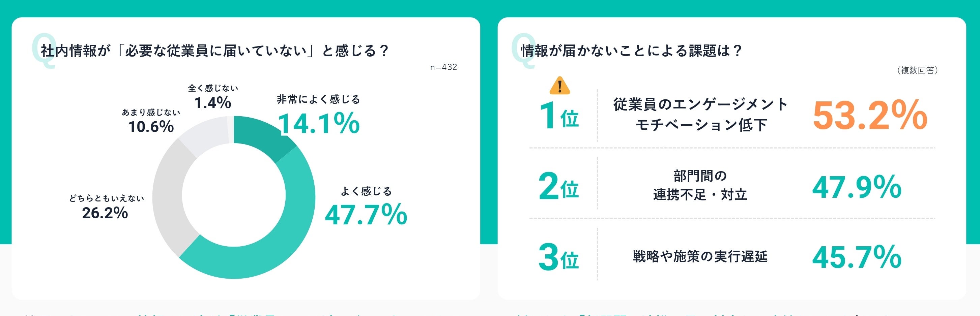Click the 全く感じない 1.4% label
The height and width of the screenshot is (316, 980).
(x=213, y=97)
